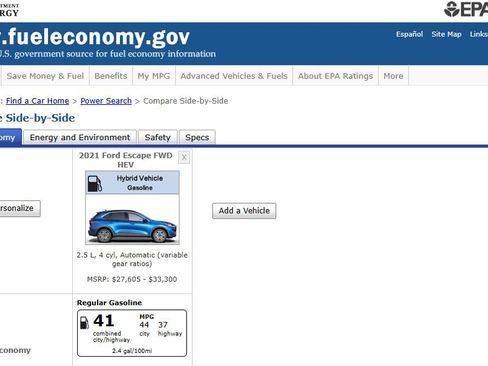
Task: Click the 2.4 gal/100mi text
Action: pos(132,351)
